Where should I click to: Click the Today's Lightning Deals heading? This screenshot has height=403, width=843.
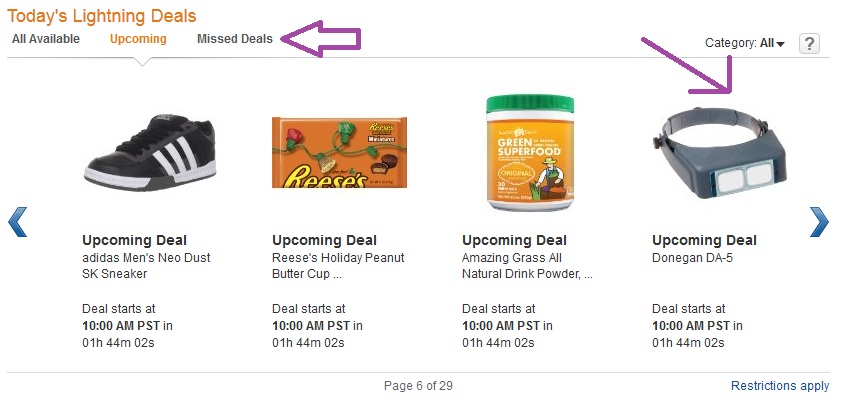click(x=102, y=16)
